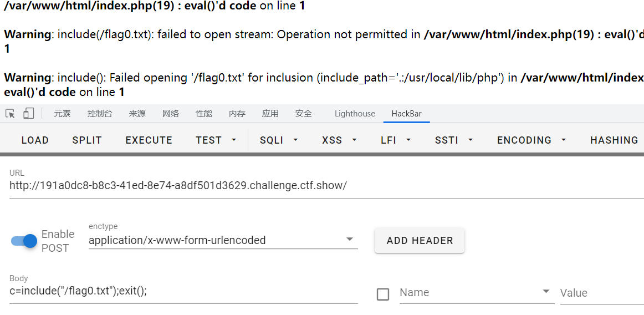Toggle the device toolbar icon

29,114
